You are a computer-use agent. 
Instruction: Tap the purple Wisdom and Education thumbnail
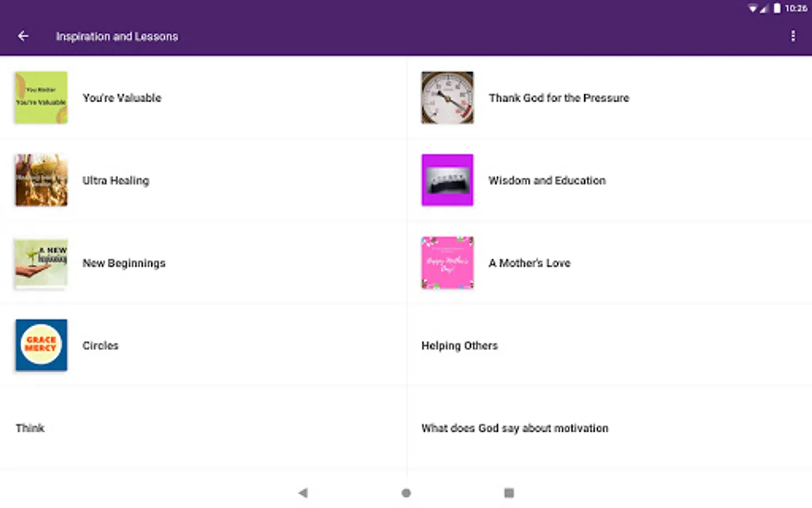coord(447,180)
